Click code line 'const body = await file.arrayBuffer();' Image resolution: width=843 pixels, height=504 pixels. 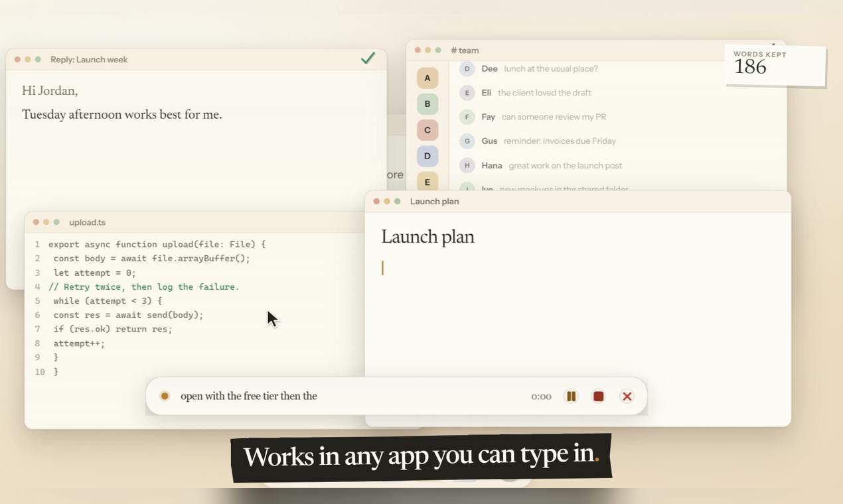click(x=152, y=259)
